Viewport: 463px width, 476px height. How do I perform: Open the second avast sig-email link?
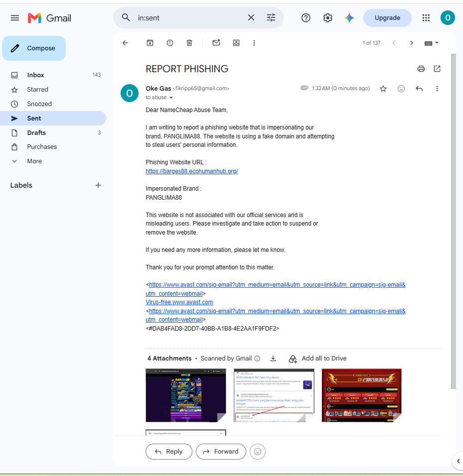tap(276, 315)
